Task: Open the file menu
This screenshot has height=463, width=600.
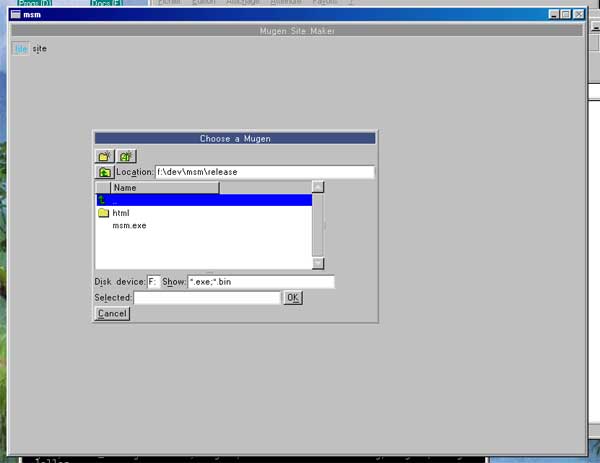Action: (21, 48)
